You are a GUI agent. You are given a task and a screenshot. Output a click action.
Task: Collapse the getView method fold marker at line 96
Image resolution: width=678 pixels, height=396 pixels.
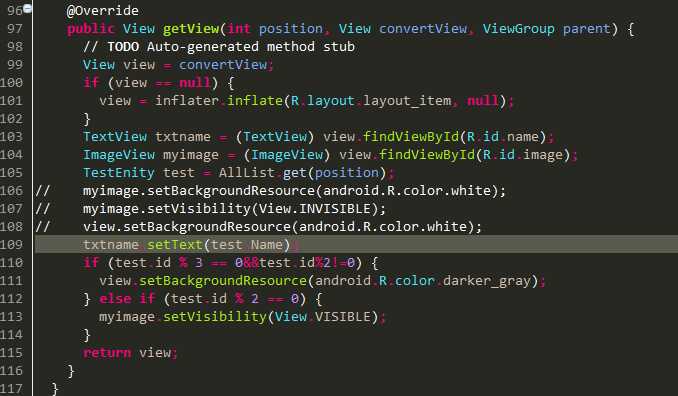click(x=27, y=8)
